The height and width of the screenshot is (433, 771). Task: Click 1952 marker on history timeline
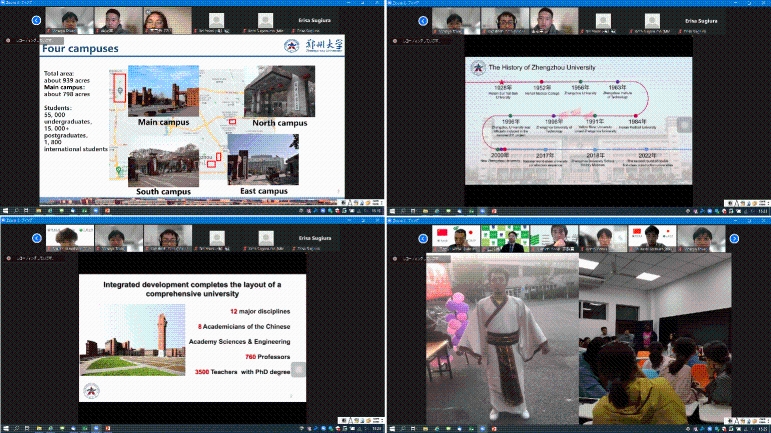[x=542, y=82]
